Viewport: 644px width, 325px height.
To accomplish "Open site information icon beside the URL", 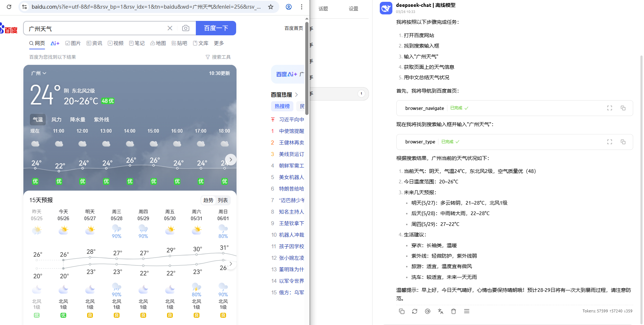I will [x=24, y=7].
